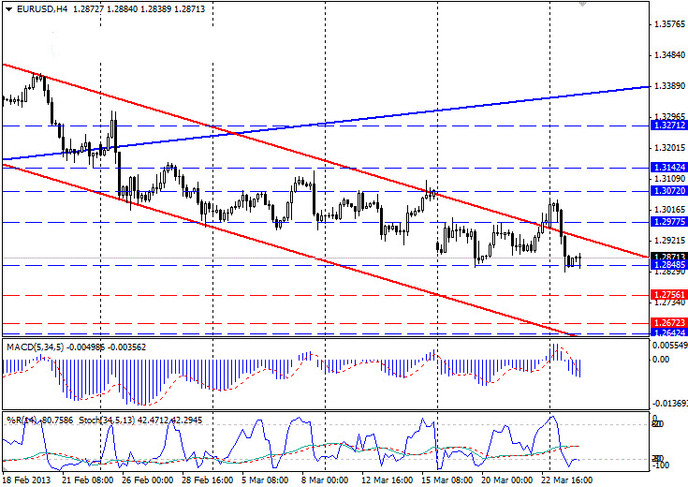Click the MACD zero level 0.00

(x=661, y=359)
